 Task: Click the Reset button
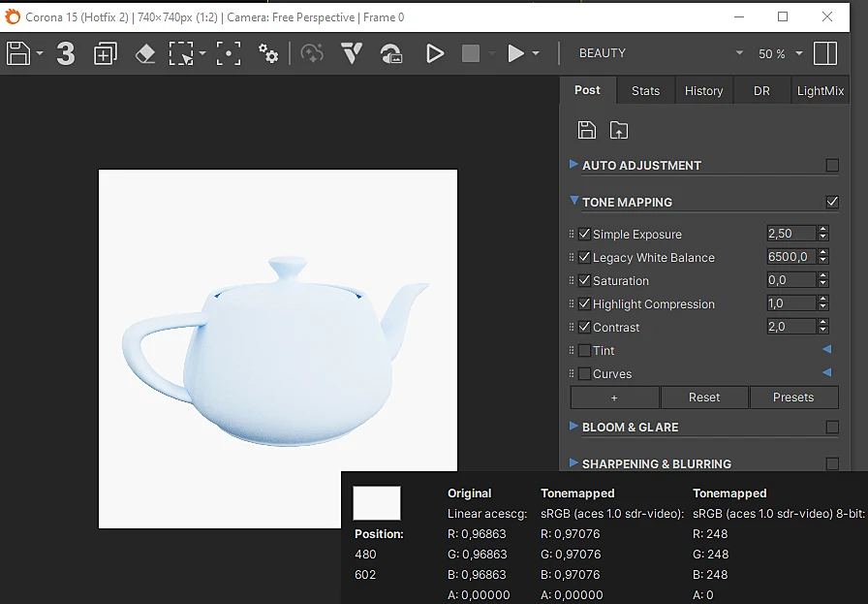click(x=704, y=397)
